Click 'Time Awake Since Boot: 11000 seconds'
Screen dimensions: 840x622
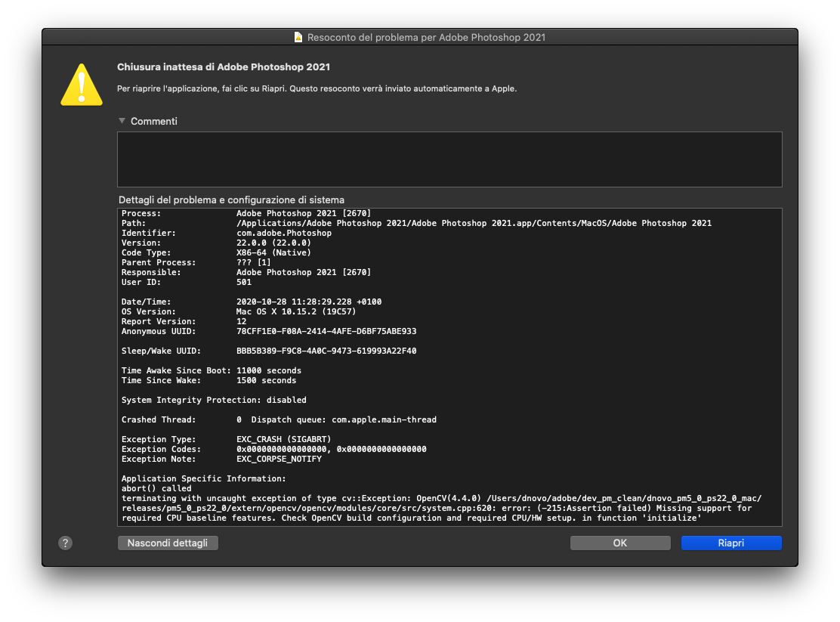(x=211, y=370)
